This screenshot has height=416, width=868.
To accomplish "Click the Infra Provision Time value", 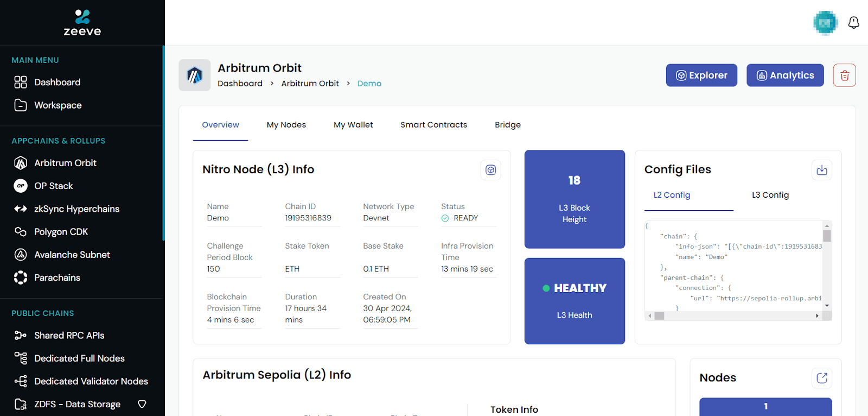I will click(467, 269).
